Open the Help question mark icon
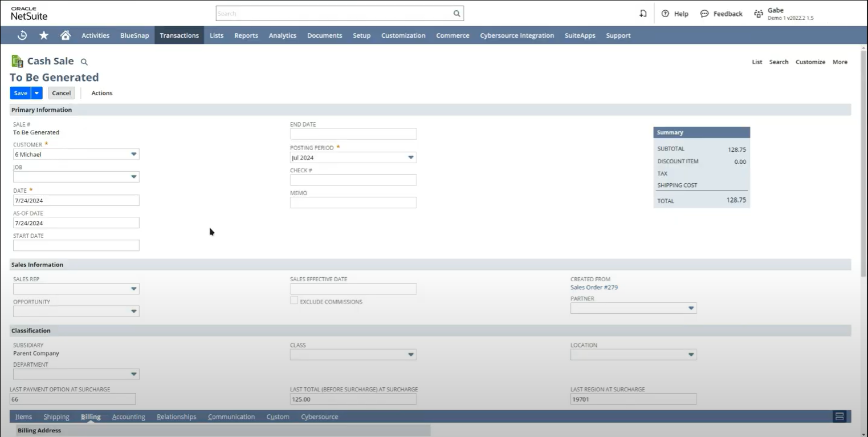Screen dimensions: 868x437 (665, 14)
